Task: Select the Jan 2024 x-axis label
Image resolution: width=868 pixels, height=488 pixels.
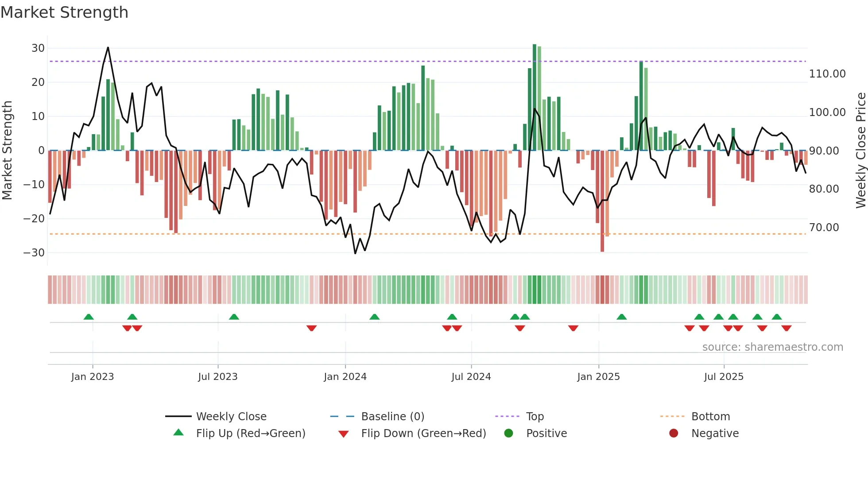Action: [x=345, y=377]
